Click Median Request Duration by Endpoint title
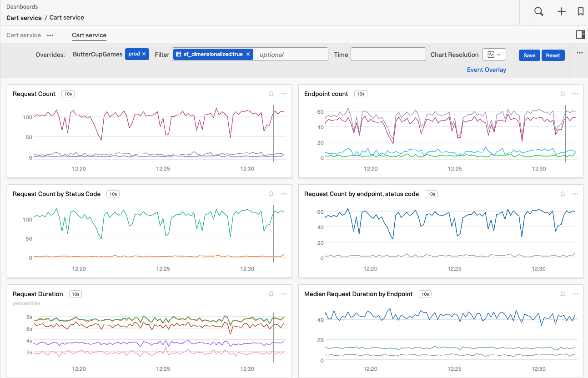The width and height of the screenshot is (588, 378). click(x=358, y=294)
